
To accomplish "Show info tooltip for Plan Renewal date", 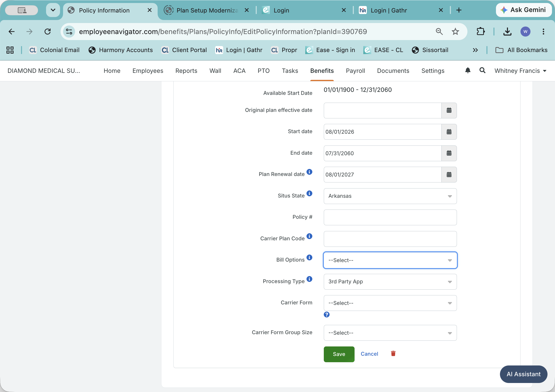I will point(310,172).
